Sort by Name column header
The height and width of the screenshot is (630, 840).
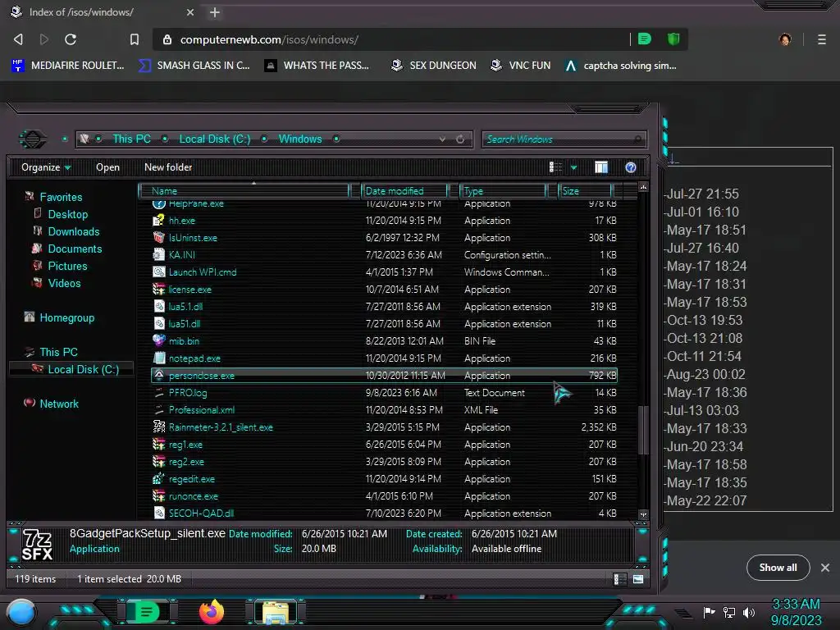click(x=244, y=190)
